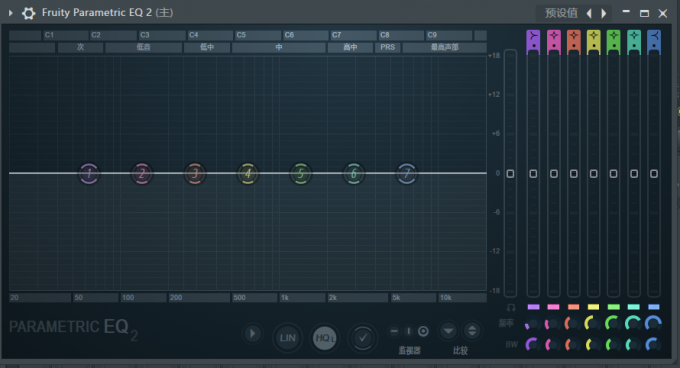
Task: Click yellow band 4 frequency knob
Action: 592,323
